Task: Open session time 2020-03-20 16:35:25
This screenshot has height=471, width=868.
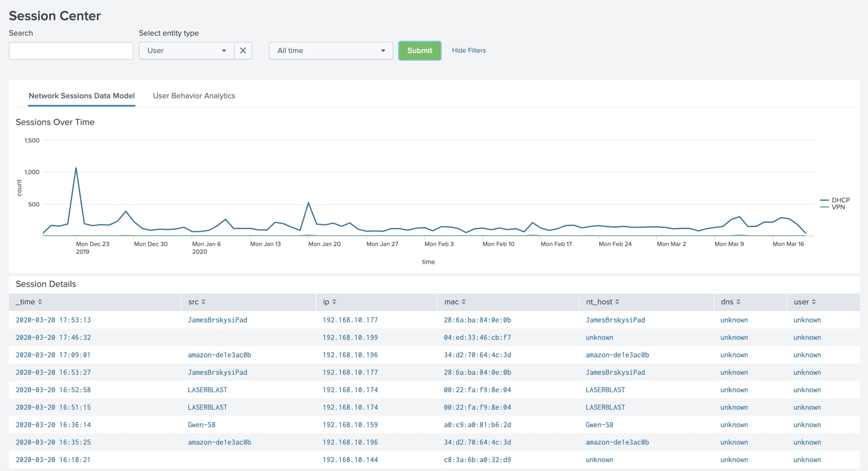Action: click(53, 443)
